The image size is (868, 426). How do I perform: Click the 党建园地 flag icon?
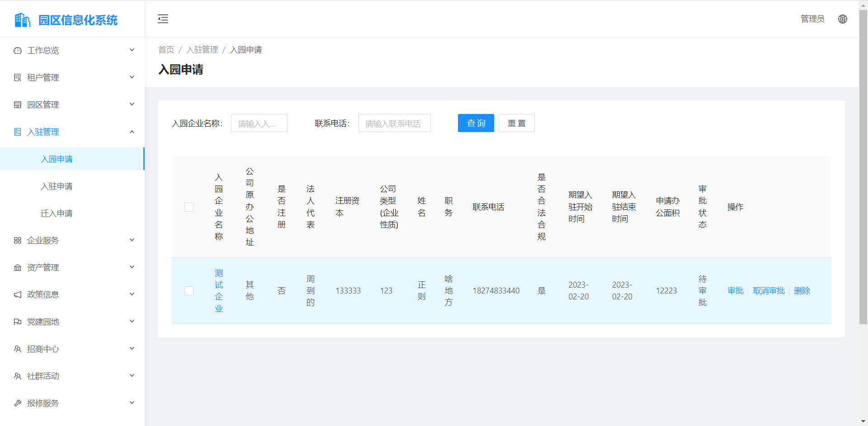[x=18, y=322]
